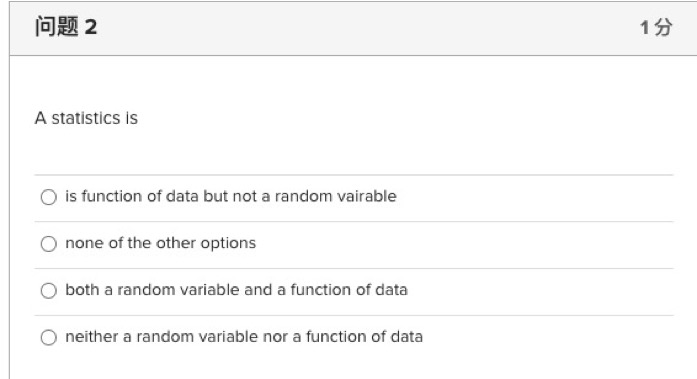This screenshot has width=697, height=379.
Task: Click answer text "is function of data but not a random vairable"
Action: (x=231, y=196)
